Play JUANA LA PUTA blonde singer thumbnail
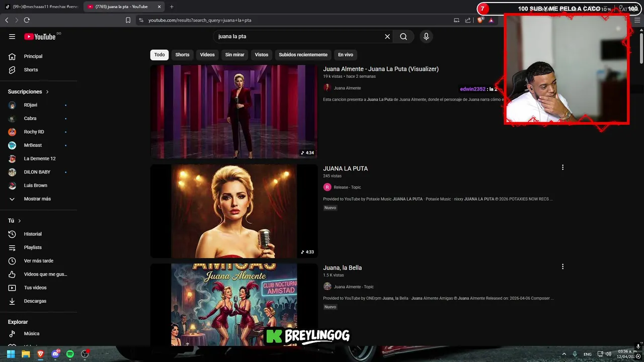644x362 pixels. (x=234, y=211)
